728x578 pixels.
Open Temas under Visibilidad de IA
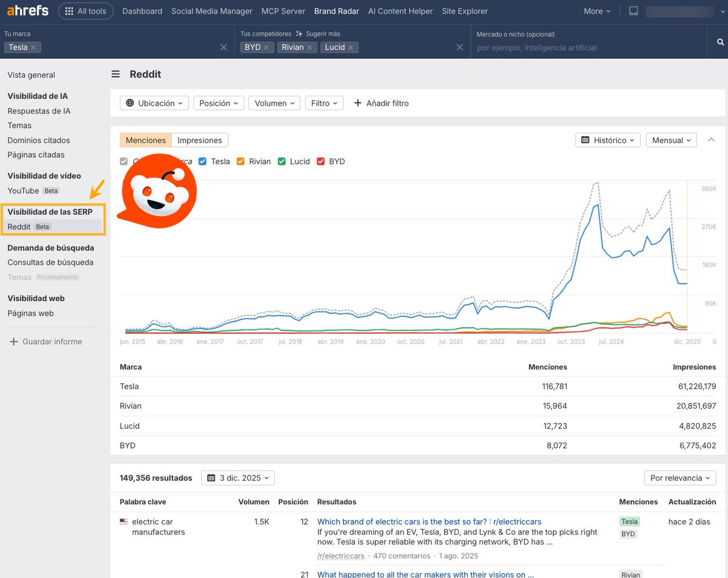(x=19, y=126)
